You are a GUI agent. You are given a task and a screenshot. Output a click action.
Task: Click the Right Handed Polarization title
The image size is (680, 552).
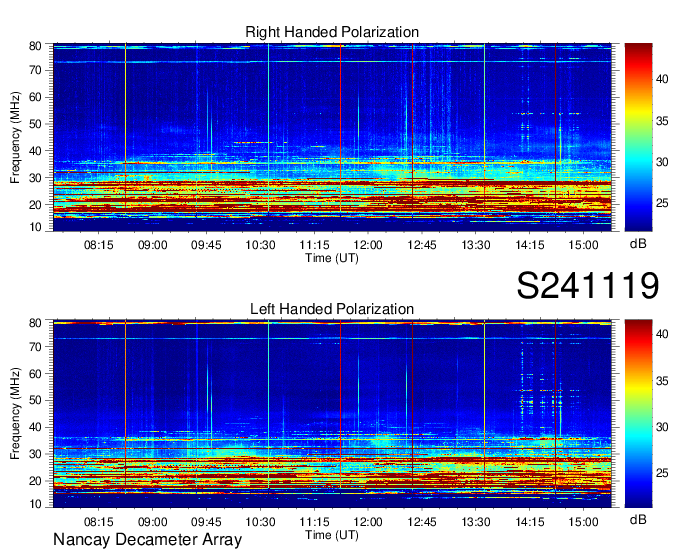coord(332,32)
